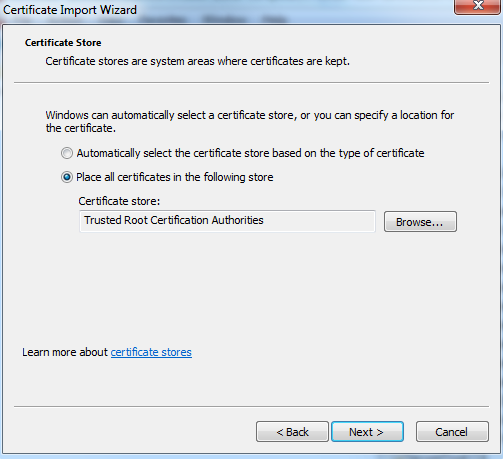The width and height of the screenshot is (503, 459).
Task: Click the 'Place all certificates in the following store' label
Action: coord(175,177)
